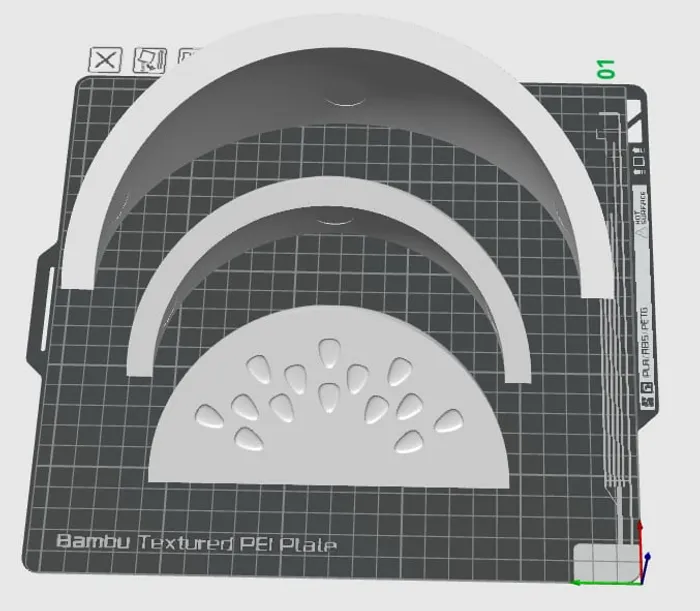700x611 pixels.
Task: Select the green plate number 01
Action: [605, 69]
